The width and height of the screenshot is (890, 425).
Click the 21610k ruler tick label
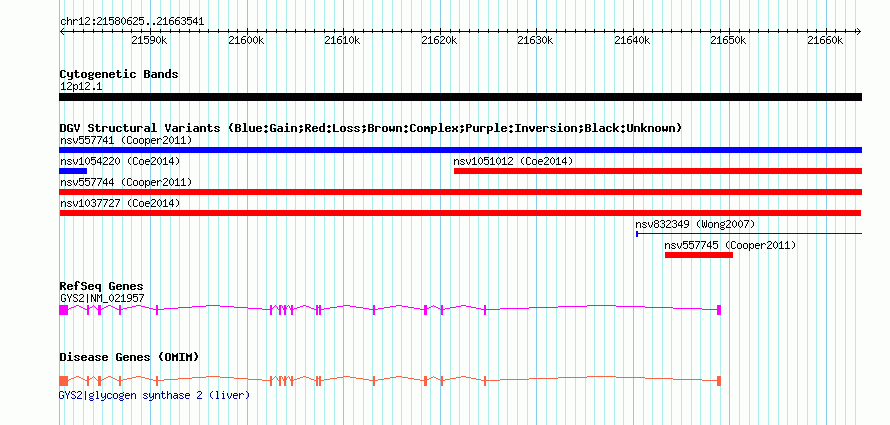pyautogui.click(x=342, y=41)
